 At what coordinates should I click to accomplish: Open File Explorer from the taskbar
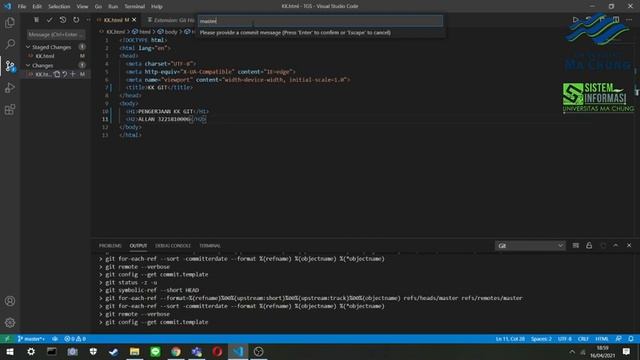coord(134,351)
